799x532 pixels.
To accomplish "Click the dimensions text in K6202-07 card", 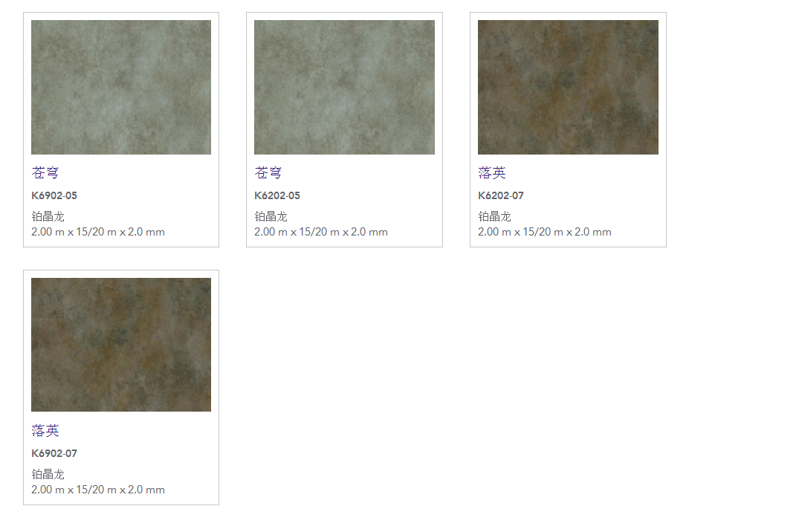I will [x=545, y=232].
